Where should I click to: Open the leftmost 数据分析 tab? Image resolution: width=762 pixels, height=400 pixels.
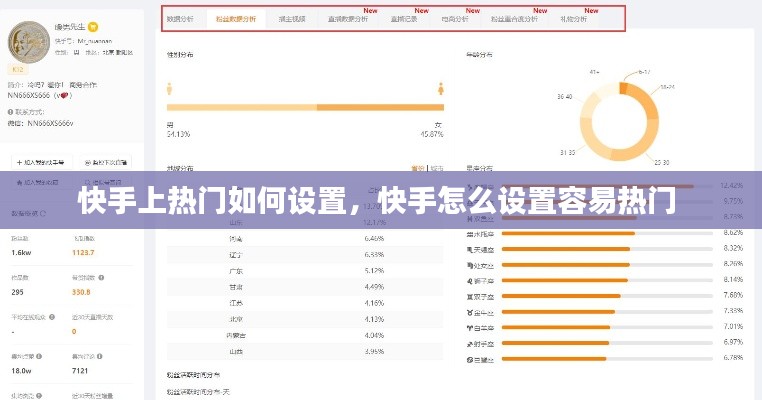click(x=181, y=19)
